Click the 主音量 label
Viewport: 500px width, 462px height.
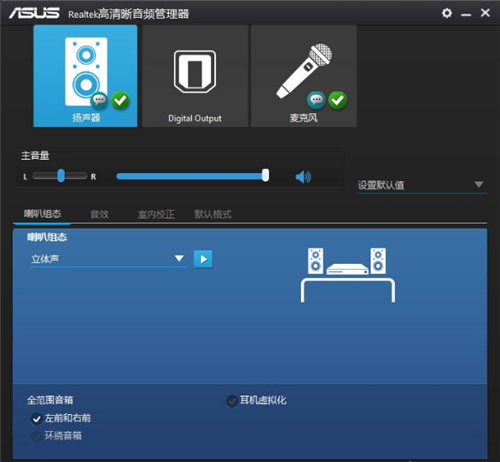(35, 156)
